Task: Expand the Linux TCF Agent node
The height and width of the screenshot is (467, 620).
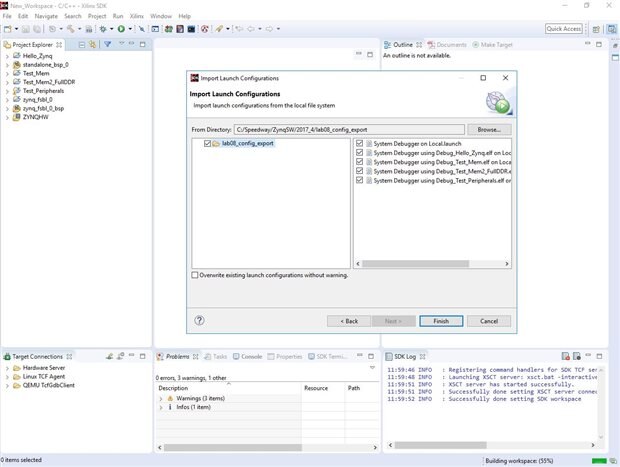Action: coord(7,377)
